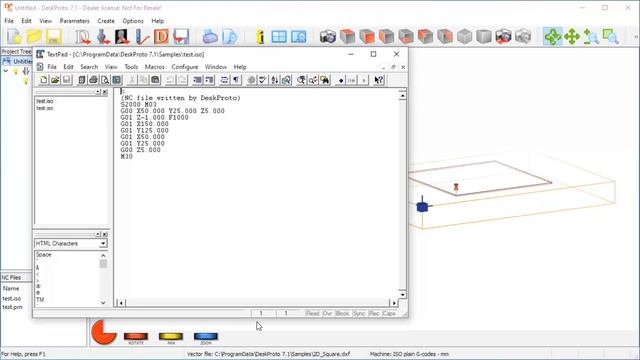Click the DeskProto information 'i' icon

pyautogui.click(x=260, y=37)
